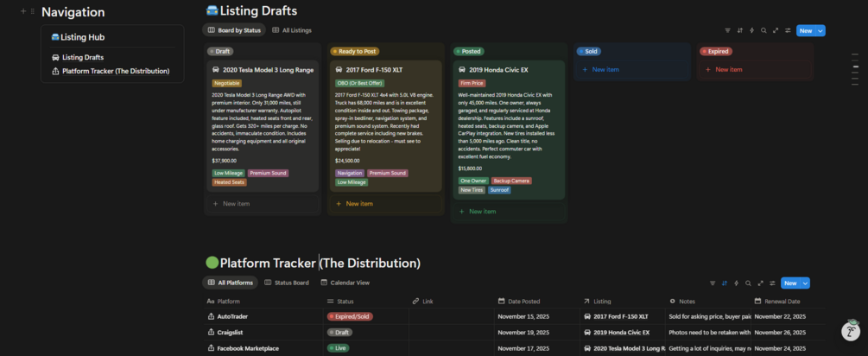This screenshot has height=356, width=868.
Task: Open Live status in Facebook Marketplace row
Action: pos(339,349)
